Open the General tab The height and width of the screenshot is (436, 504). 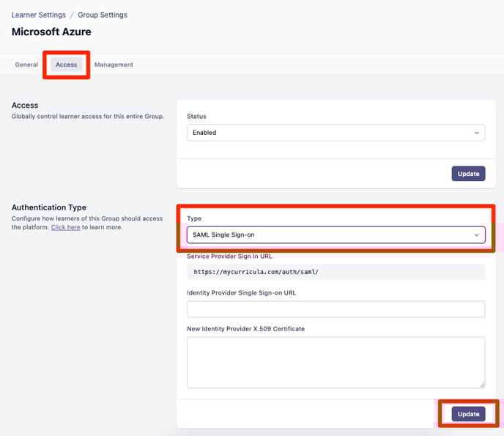pyautogui.click(x=26, y=64)
